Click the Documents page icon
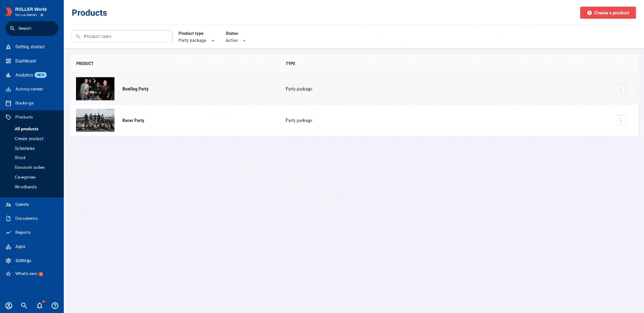The image size is (644, 313). coord(8,218)
